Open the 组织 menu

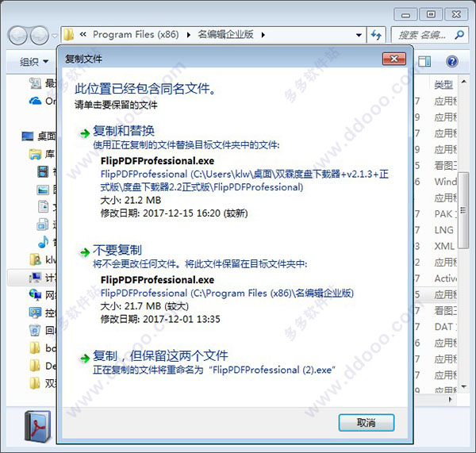33,62
